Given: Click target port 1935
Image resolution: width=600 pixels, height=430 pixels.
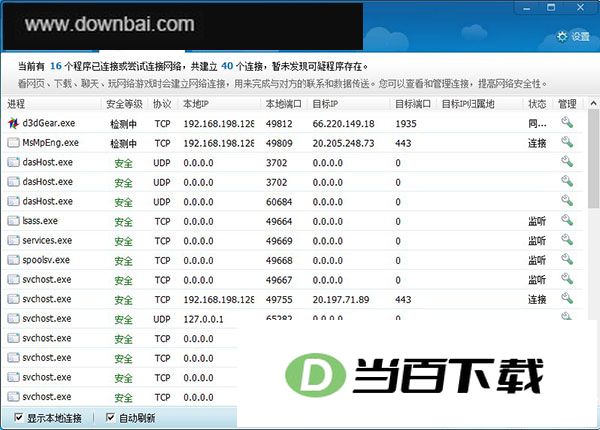Looking at the screenshot, I should [406, 124].
